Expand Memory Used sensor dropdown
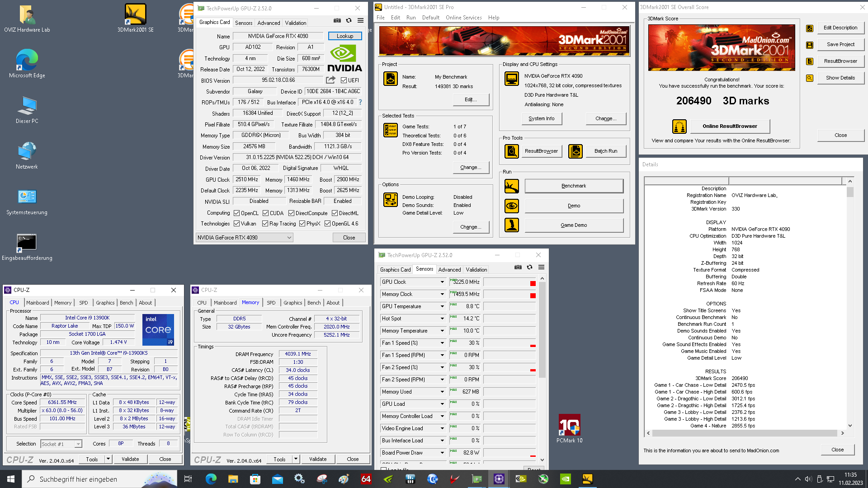The image size is (868, 488). [x=442, y=392]
